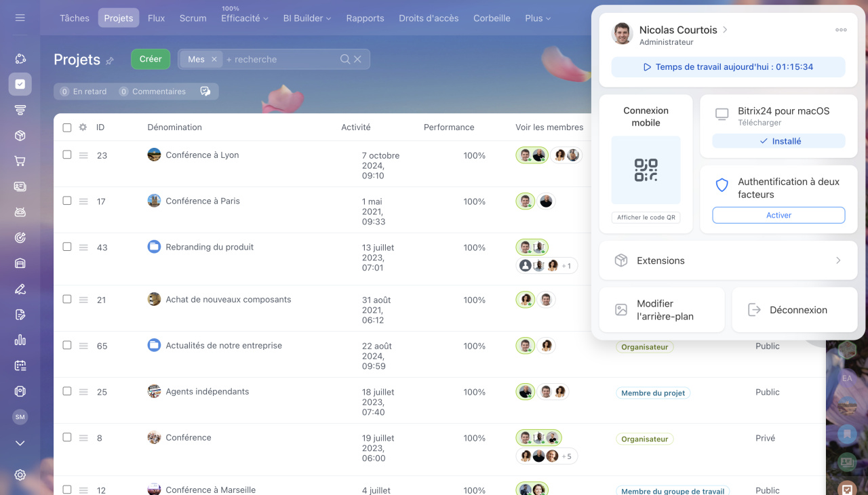Check the box for Conférence à Lyon
The width and height of the screenshot is (868, 495).
tap(67, 155)
